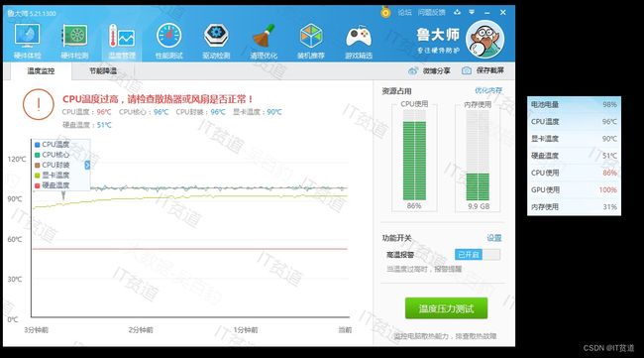Click the camera icon beside 保存截屏
Viewport: 644px width, 358px height.
[467, 70]
